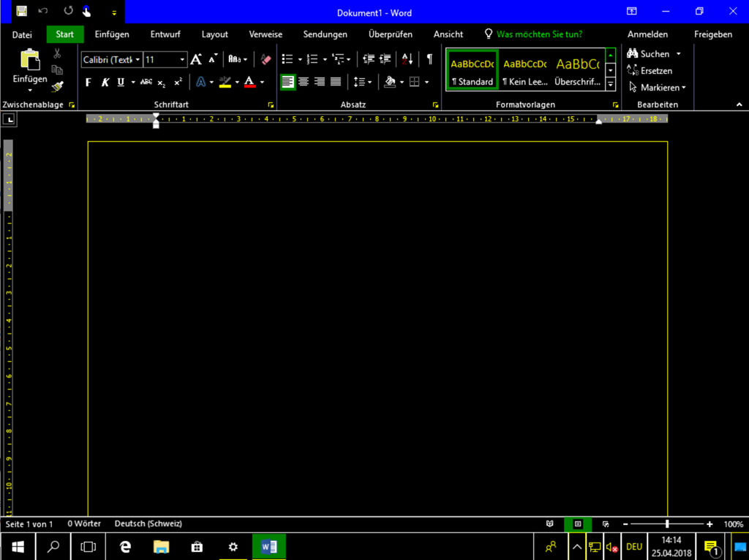This screenshot has height=560, width=749.
Task: Click the Cut scissors icon
Action: coord(57,54)
